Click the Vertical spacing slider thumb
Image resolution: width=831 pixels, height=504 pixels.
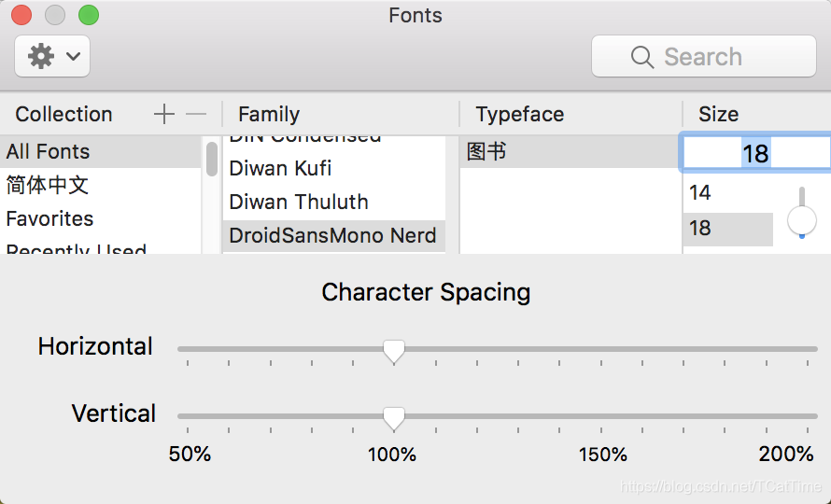[394, 417]
